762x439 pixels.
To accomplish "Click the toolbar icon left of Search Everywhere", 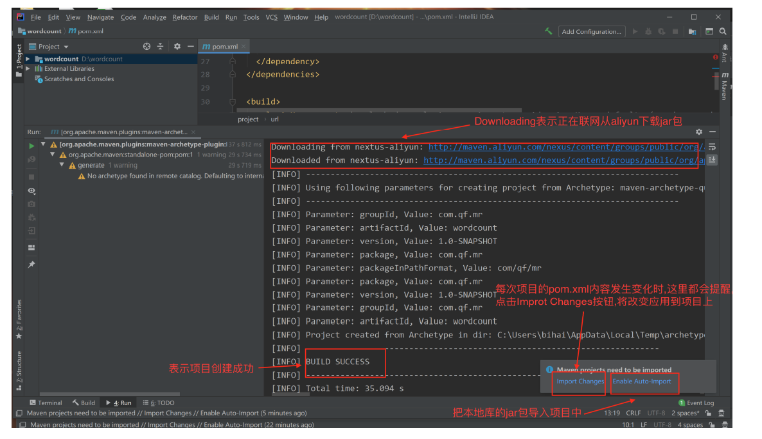I will click(x=709, y=31).
